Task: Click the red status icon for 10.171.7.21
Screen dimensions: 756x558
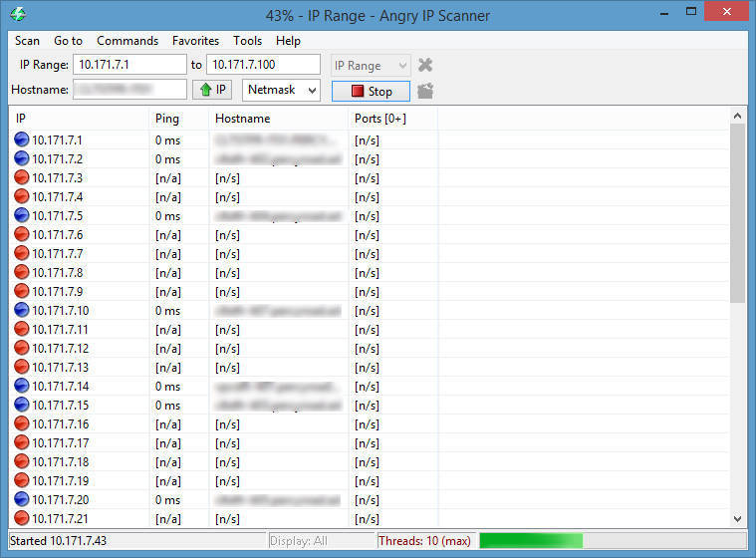Action: 22,519
